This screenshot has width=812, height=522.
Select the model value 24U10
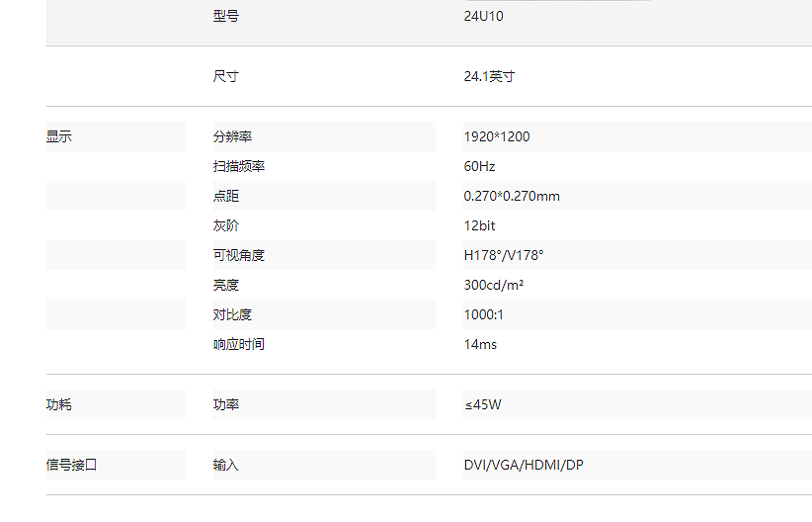click(x=483, y=16)
